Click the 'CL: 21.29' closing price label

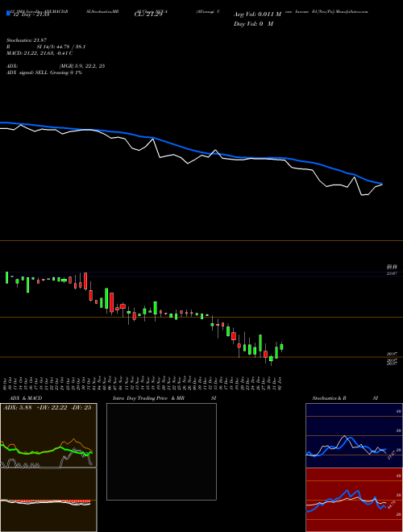pyautogui.click(x=148, y=15)
